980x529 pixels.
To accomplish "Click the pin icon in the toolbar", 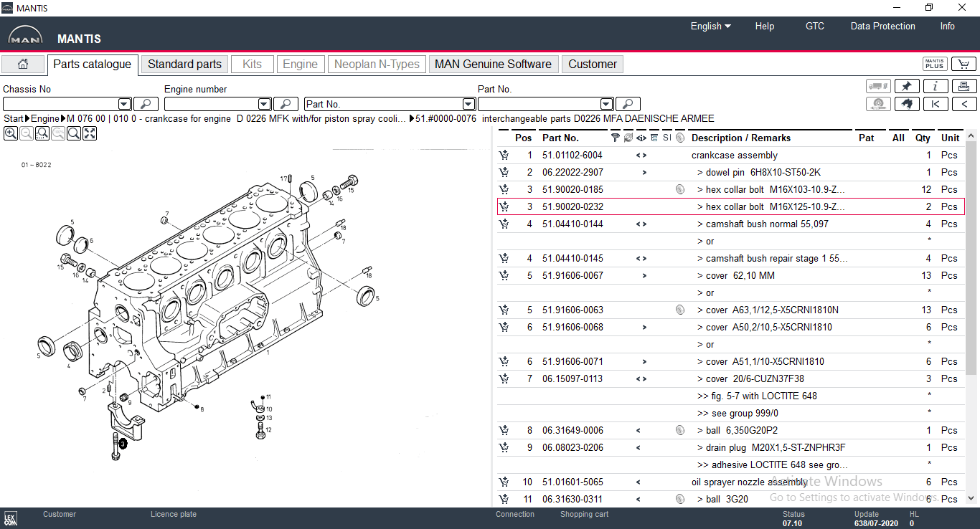I will coord(907,87).
